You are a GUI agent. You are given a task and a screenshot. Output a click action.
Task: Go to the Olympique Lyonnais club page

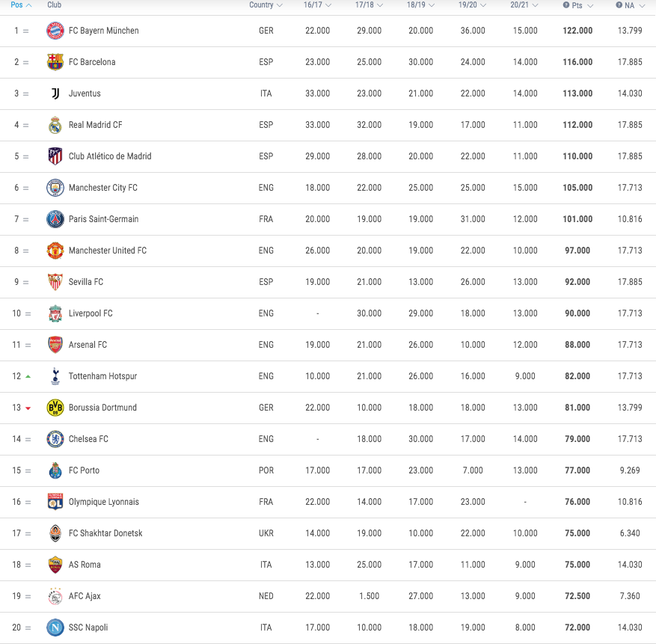103,502
